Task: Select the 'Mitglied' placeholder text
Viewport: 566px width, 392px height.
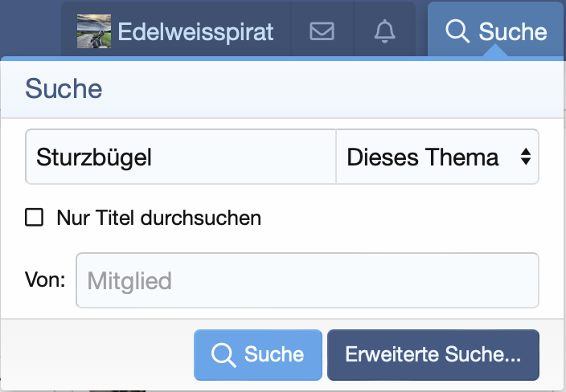Action: point(129,281)
